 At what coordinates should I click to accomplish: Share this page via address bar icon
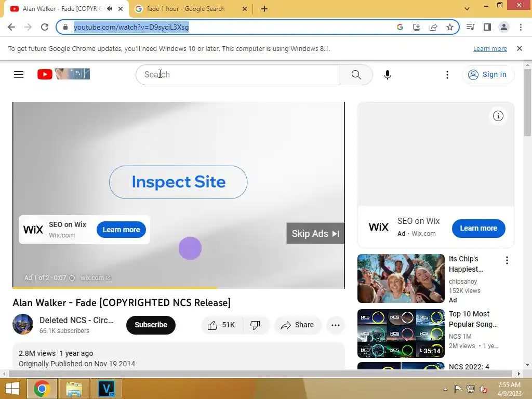433,27
